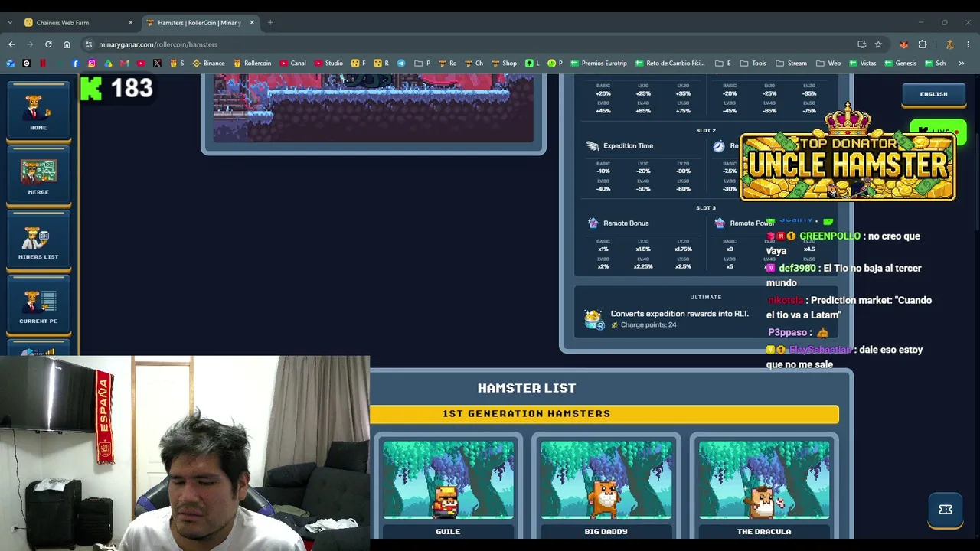The image size is (980, 551).
Task: Open the MetaMask fox extension
Action: [x=904, y=44]
